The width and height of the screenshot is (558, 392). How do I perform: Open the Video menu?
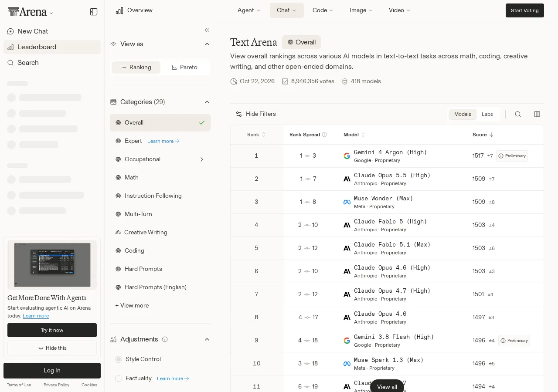point(400,10)
